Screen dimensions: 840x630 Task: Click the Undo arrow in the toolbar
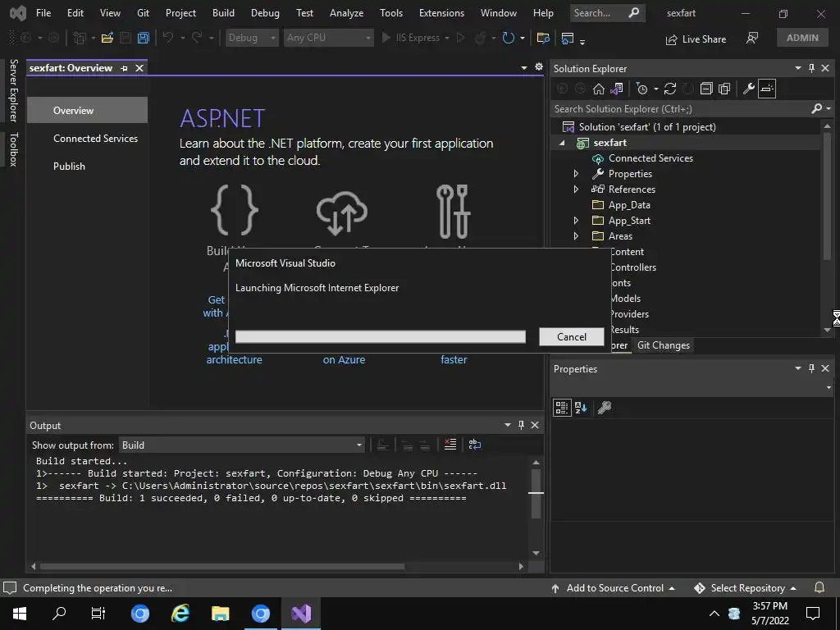pyautogui.click(x=167, y=38)
